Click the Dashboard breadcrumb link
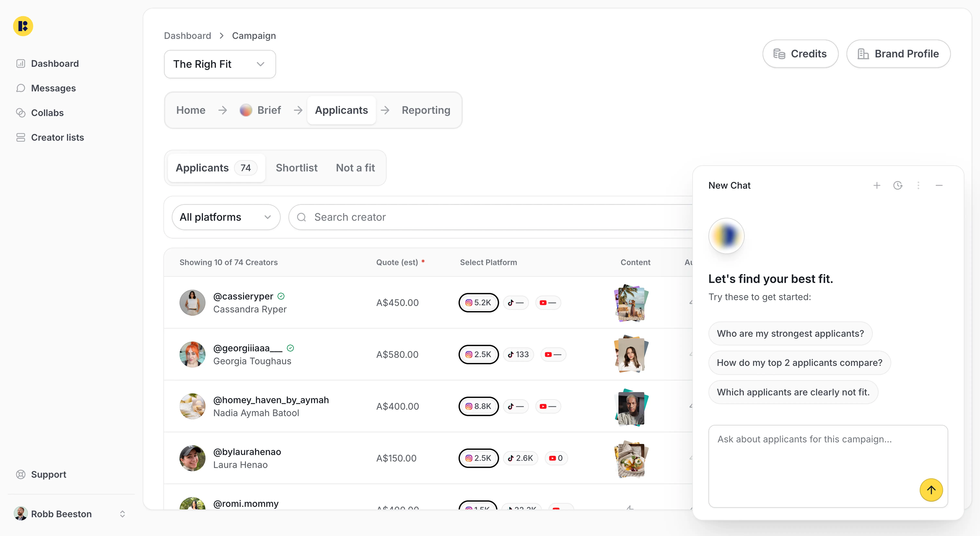The image size is (980, 536). (187, 36)
